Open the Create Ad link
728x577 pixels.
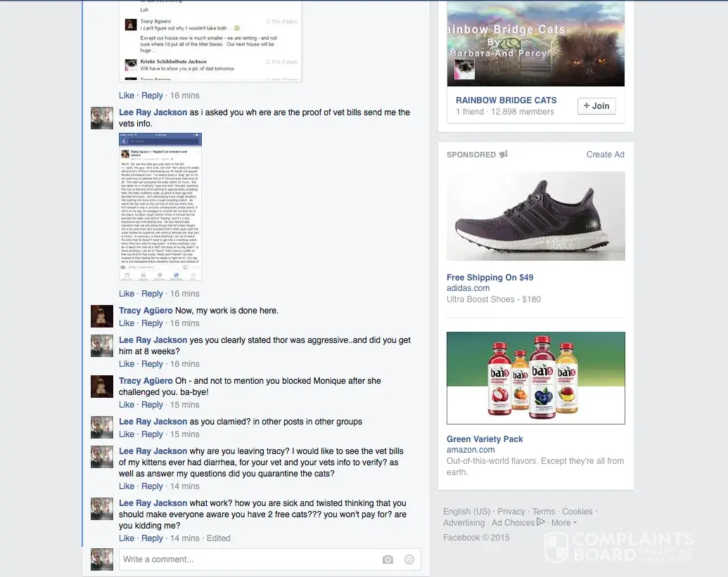click(x=605, y=155)
